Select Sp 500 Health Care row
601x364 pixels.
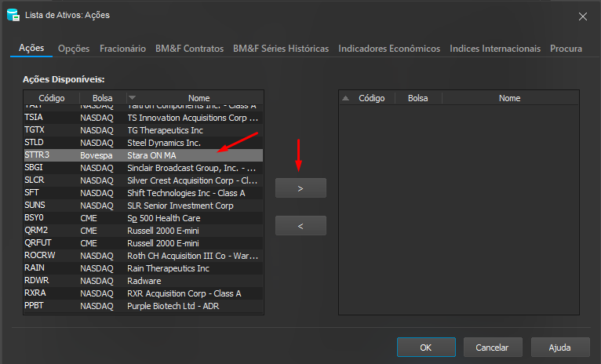(x=144, y=218)
